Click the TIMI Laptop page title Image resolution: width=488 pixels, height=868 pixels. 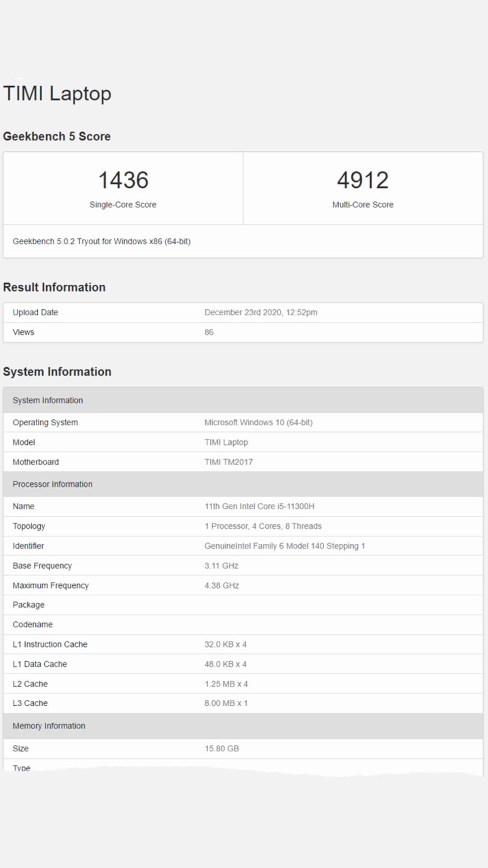pos(57,94)
